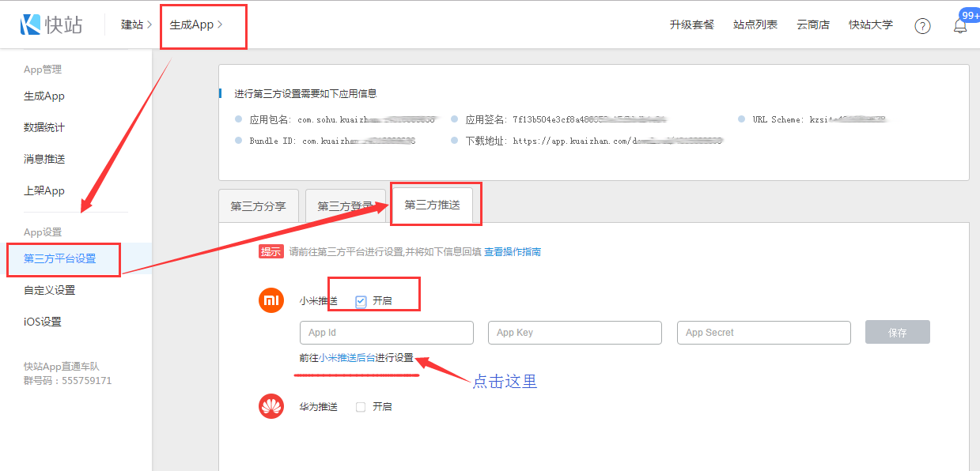Select the 第三方推送 tab
This screenshot has height=471, width=980.
432,205
